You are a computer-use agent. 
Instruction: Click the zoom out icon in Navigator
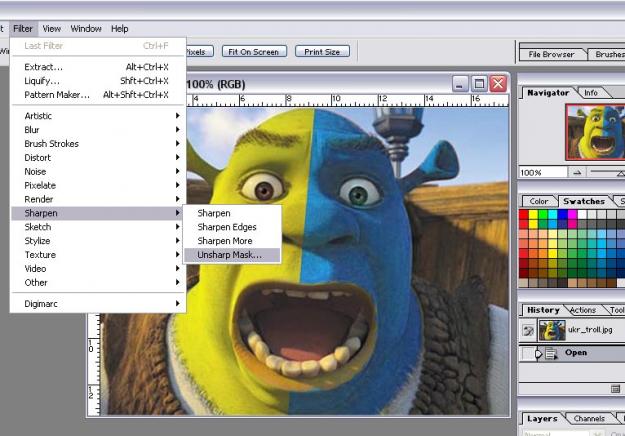(579, 173)
